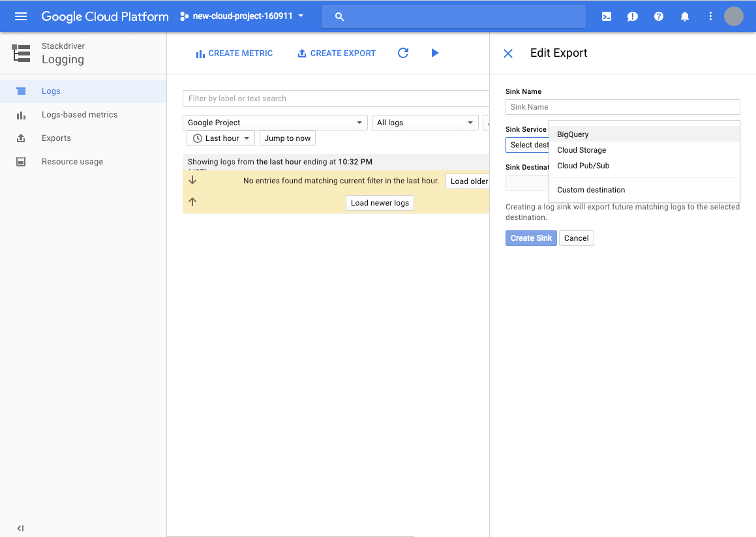Click Jump to now button
This screenshot has height=537, width=756.
288,138
